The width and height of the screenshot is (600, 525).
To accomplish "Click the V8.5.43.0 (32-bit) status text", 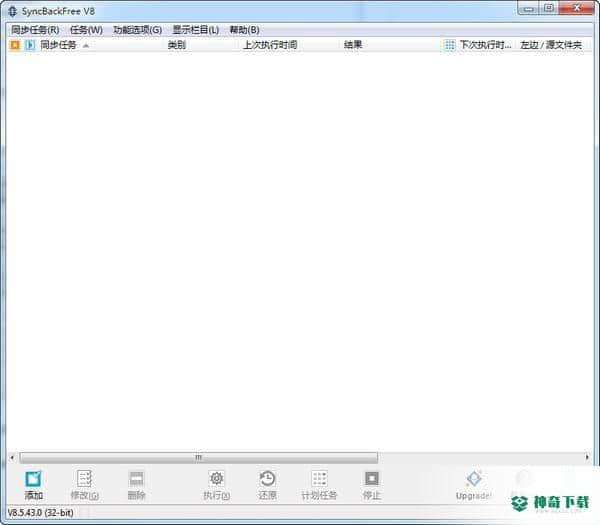I will pyautogui.click(x=41, y=513).
